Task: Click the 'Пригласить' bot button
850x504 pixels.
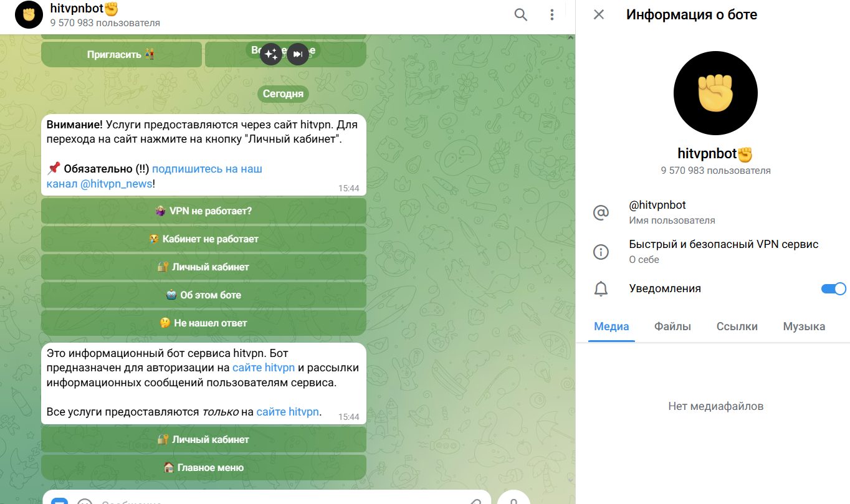Action: (x=122, y=54)
